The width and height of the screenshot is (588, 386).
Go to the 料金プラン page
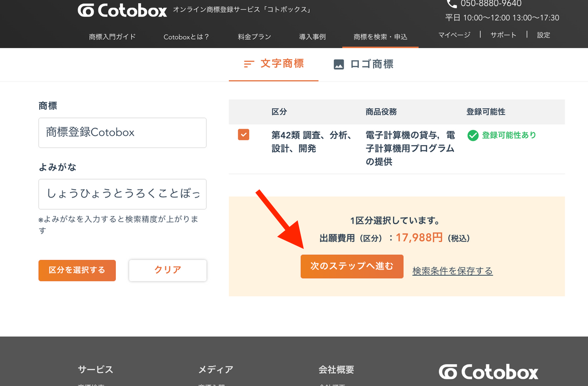tap(254, 37)
